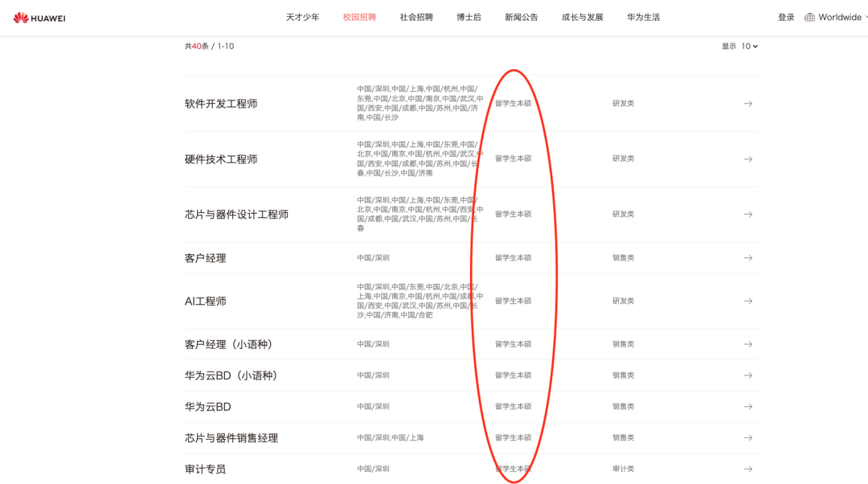Screen dimensions: 868x484
Task: Open arrow for 华为云BD（小语种）row
Action: coord(748,375)
